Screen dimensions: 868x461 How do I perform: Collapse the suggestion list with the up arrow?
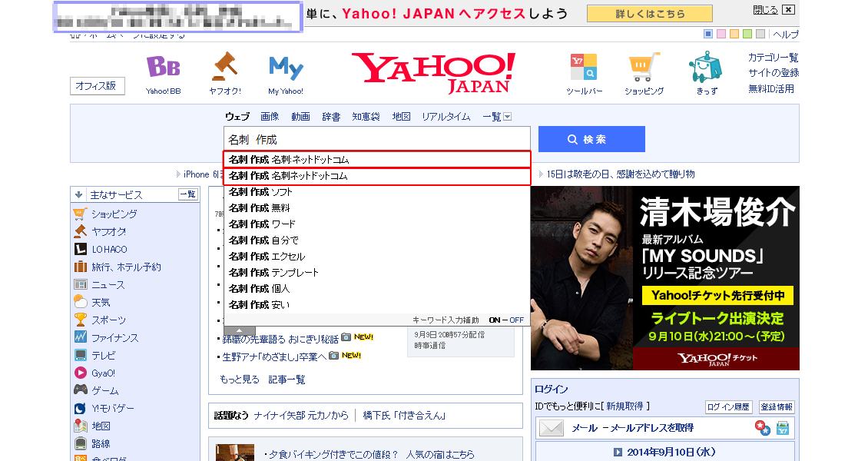click(x=239, y=331)
